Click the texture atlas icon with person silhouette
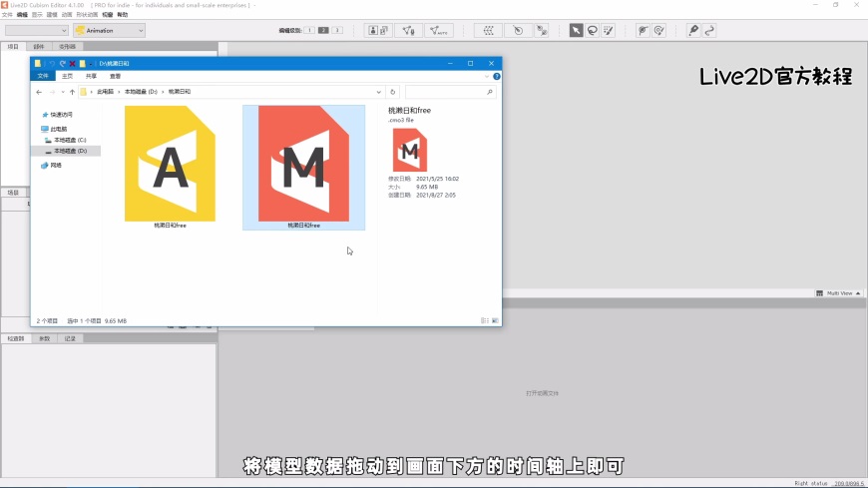868x488 pixels. 378,31
